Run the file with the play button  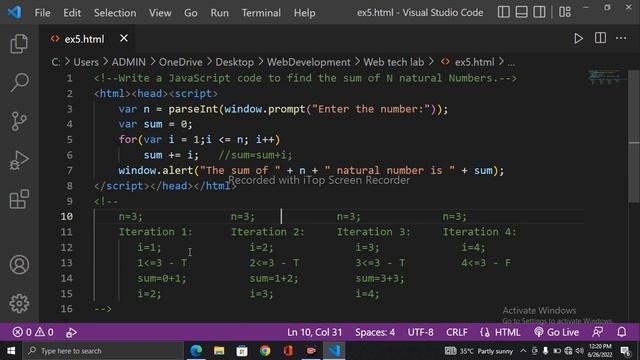(x=578, y=38)
